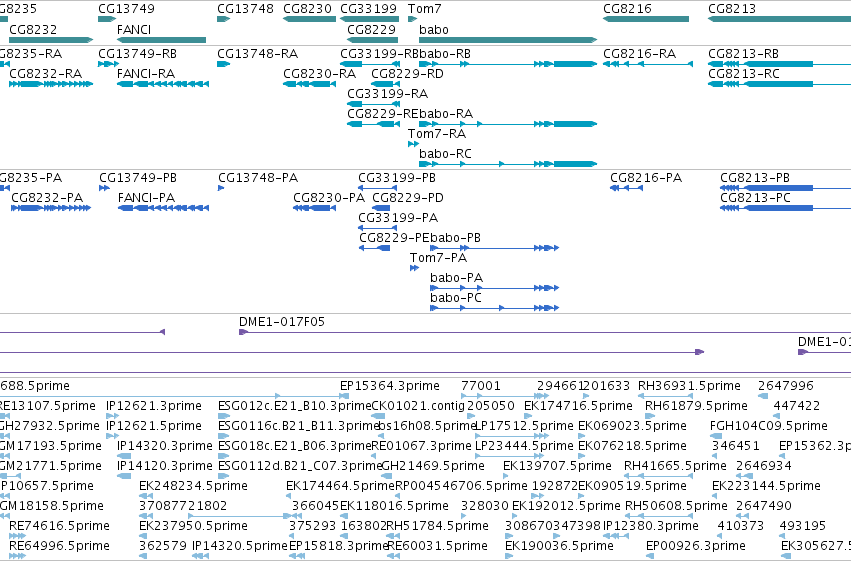Open the CG8230 gene label
The image size is (851, 561).
(307, 9)
